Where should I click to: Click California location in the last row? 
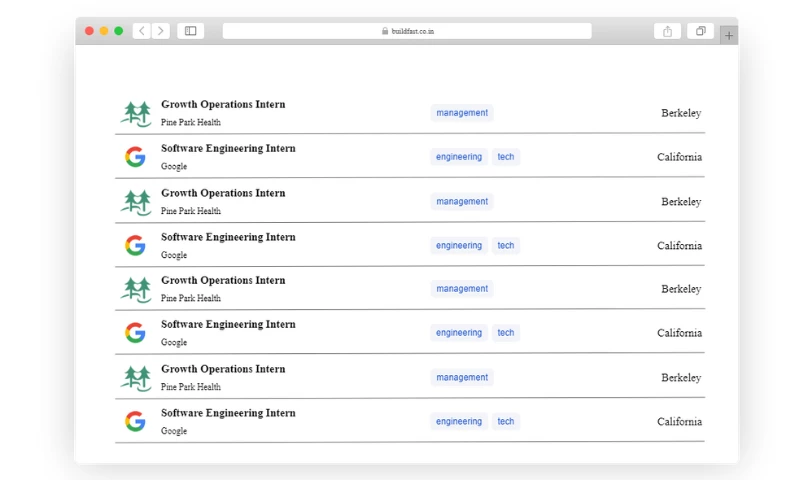pyautogui.click(x=679, y=421)
